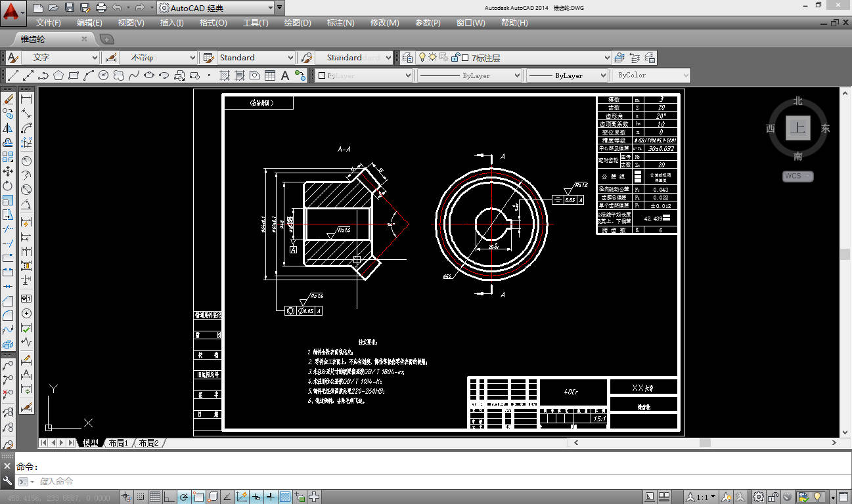This screenshot has height=504, width=852.
Task: Open the 修改(M) menu
Action: click(x=385, y=22)
